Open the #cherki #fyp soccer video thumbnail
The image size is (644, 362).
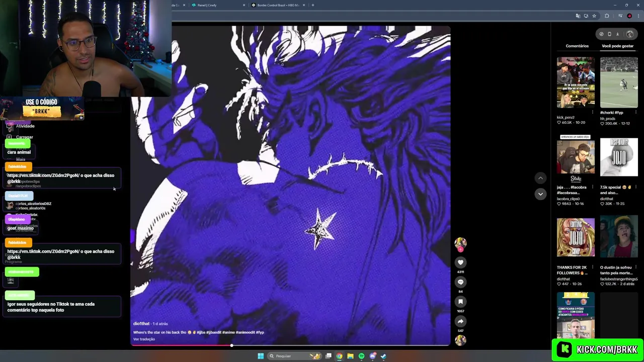pos(619,82)
